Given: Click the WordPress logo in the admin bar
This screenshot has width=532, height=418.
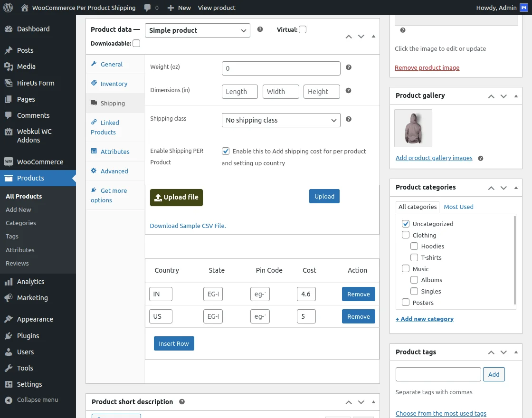Looking at the screenshot, I should pyautogui.click(x=8, y=8).
